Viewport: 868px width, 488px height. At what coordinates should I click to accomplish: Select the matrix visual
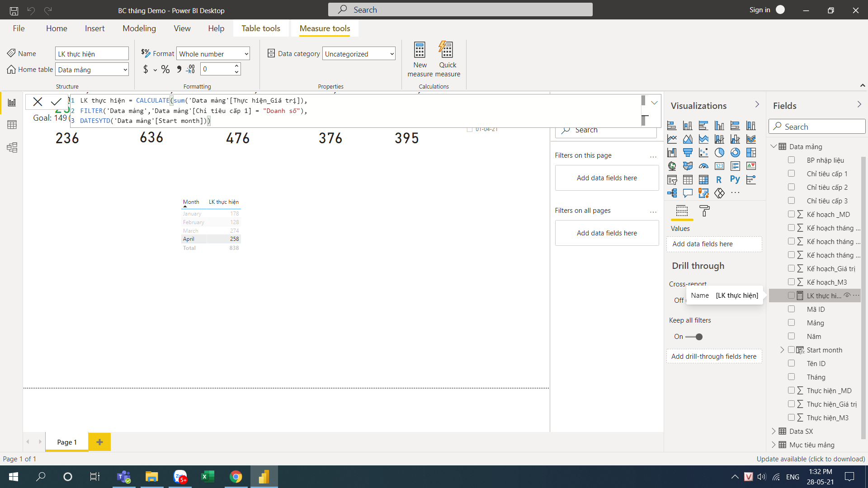703,180
